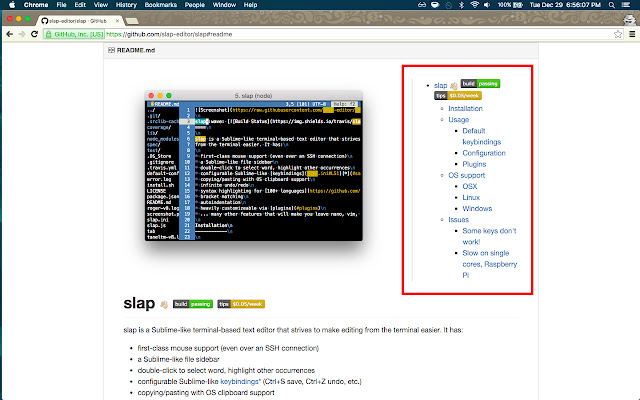Viewport: 640px width, 400px height.
Task: Click the keybindings link in the feature list
Action: click(240, 382)
